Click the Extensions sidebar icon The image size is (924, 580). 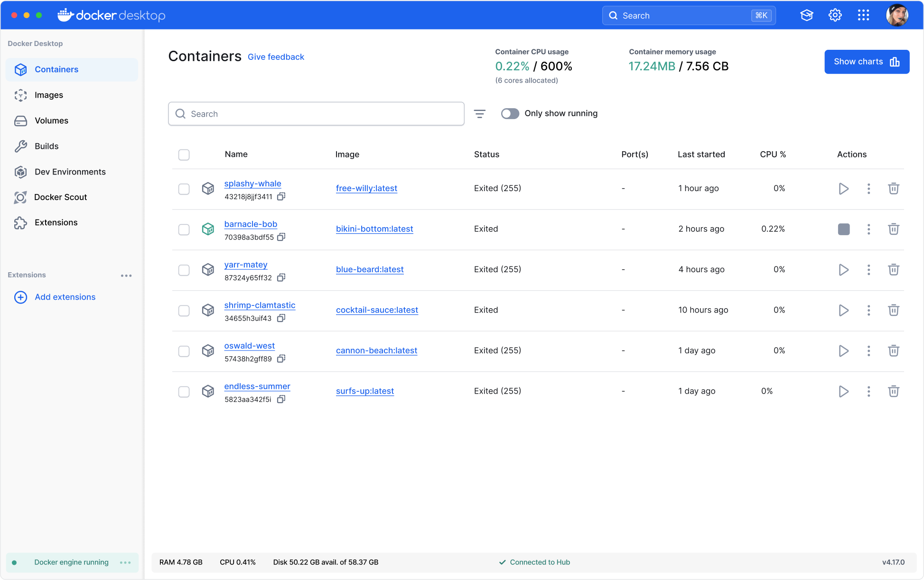(20, 222)
